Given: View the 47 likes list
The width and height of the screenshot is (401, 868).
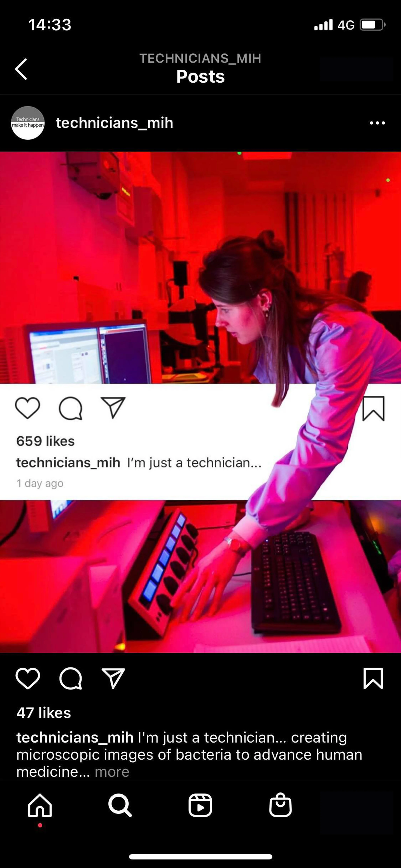Looking at the screenshot, I should tap(44, 713).
